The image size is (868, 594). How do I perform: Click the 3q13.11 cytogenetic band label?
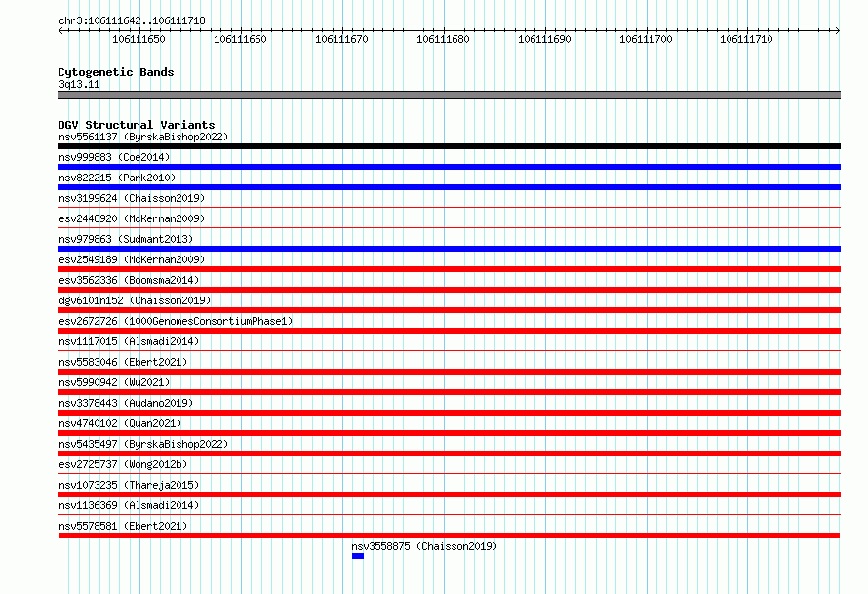[79, 84]
